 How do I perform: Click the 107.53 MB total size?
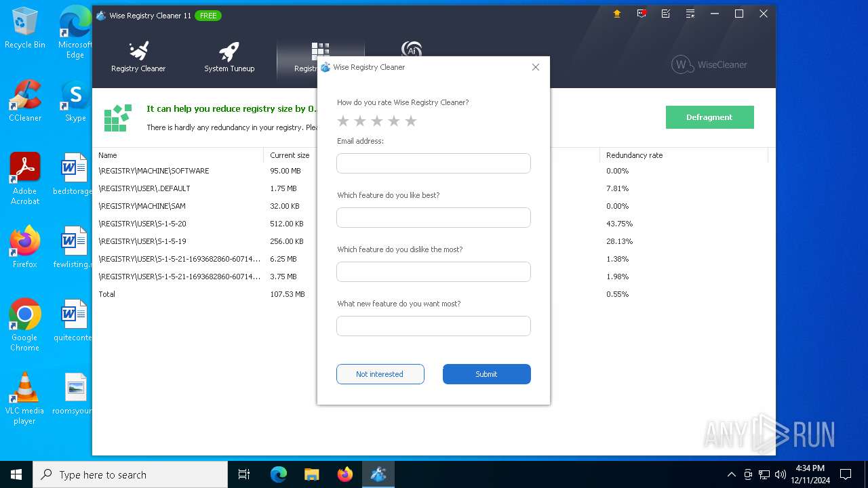[288, 294]
